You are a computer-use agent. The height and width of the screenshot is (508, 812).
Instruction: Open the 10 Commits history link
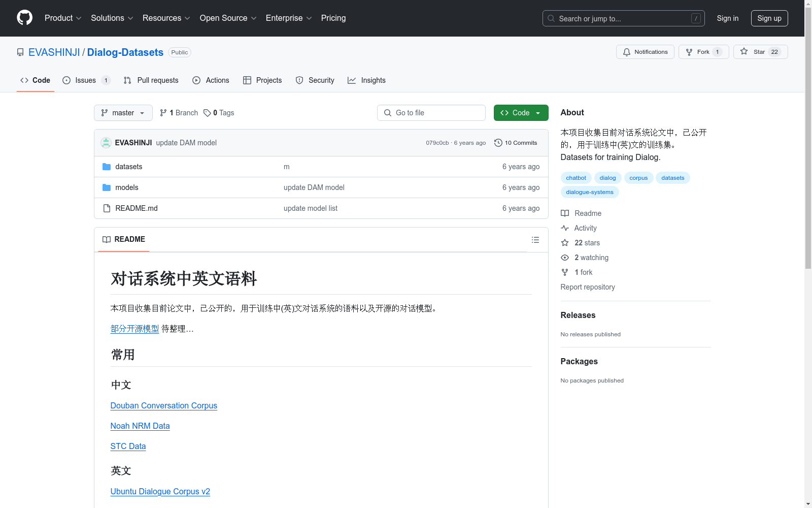pos(516,143)
